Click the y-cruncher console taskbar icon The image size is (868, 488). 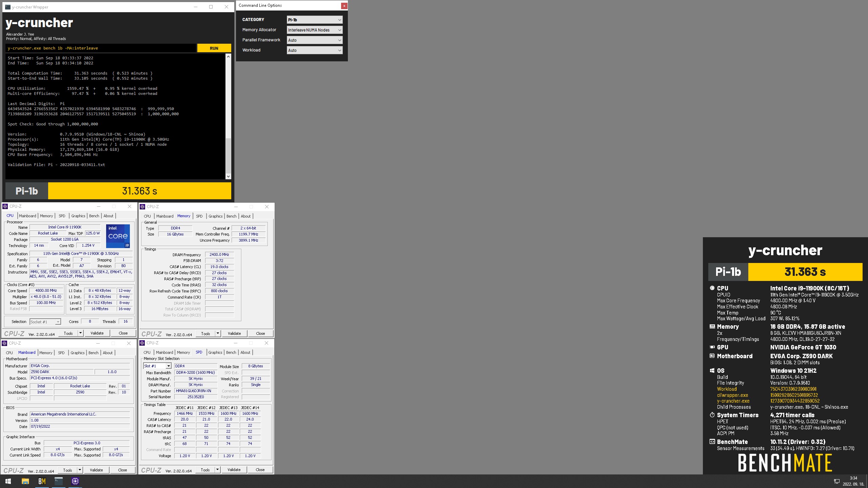point(59,481)
